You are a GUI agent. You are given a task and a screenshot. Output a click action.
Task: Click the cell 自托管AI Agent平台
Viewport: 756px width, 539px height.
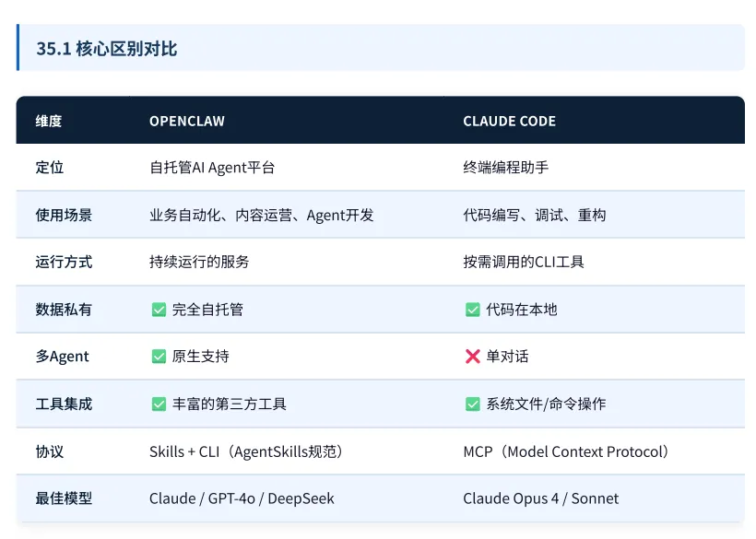(212, 168)
